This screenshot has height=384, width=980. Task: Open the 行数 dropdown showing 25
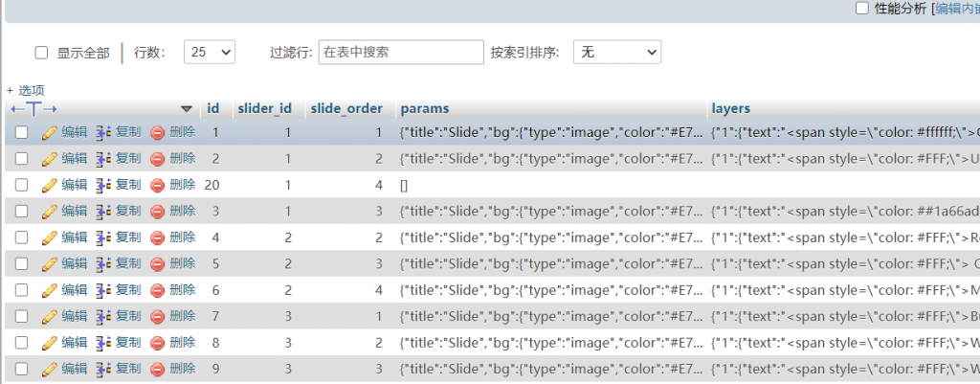point(209,52)
